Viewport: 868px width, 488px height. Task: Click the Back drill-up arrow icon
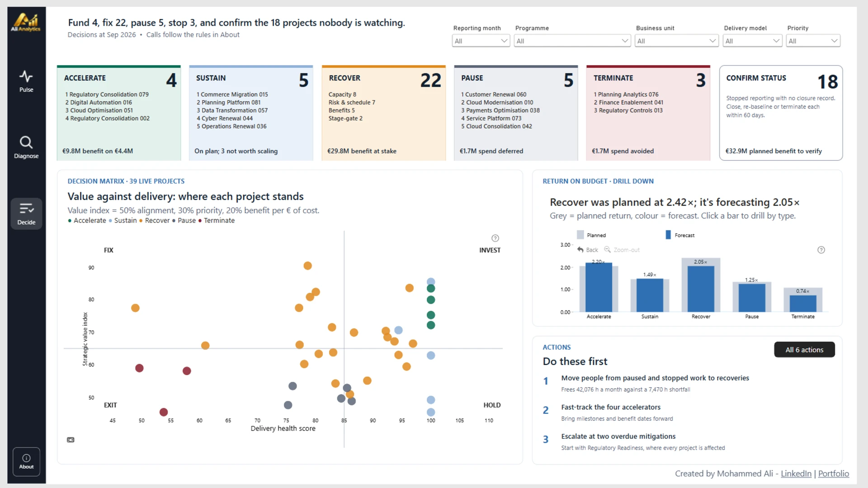[580, 249]
